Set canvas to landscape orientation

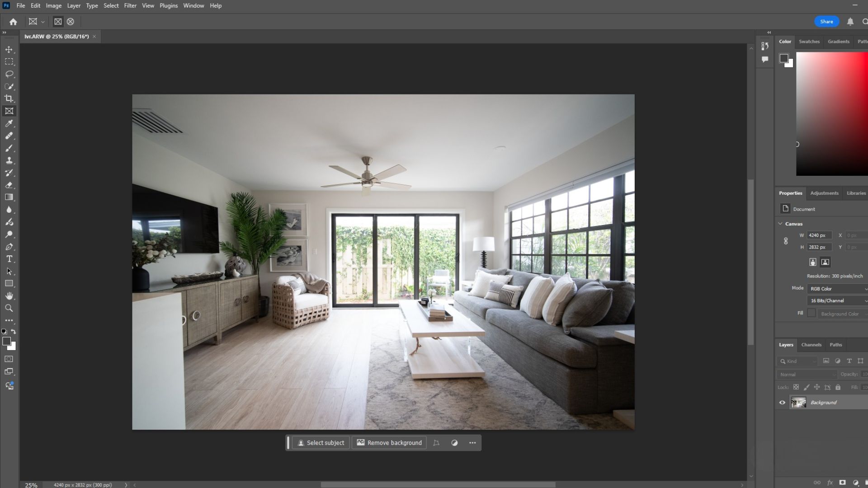coord(825,262)
